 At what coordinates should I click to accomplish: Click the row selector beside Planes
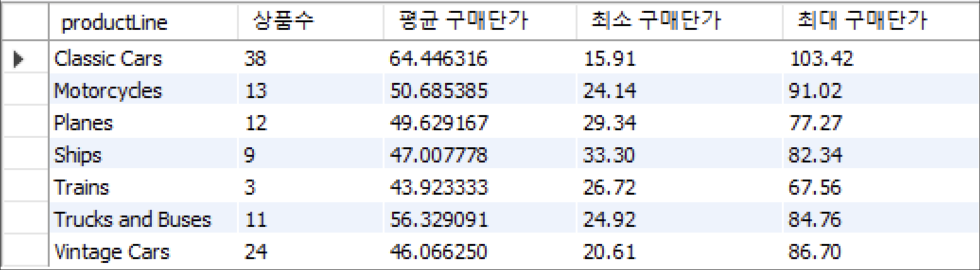25,122
